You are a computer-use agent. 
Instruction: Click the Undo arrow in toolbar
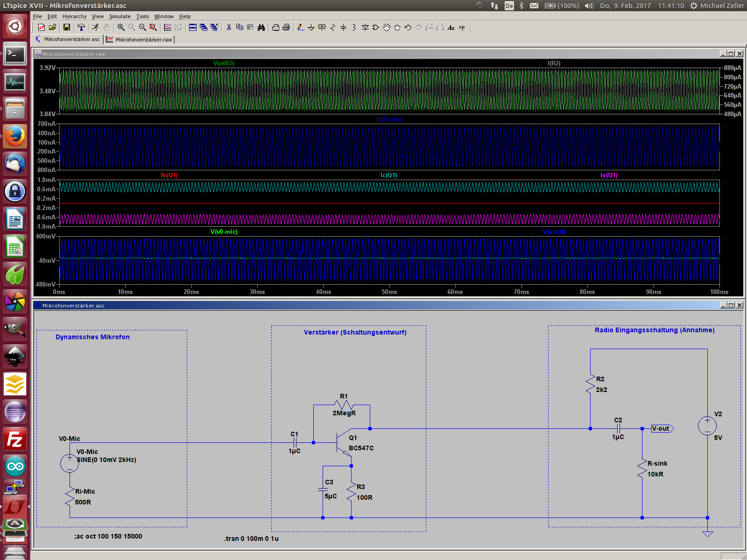[x=408, y=28]
